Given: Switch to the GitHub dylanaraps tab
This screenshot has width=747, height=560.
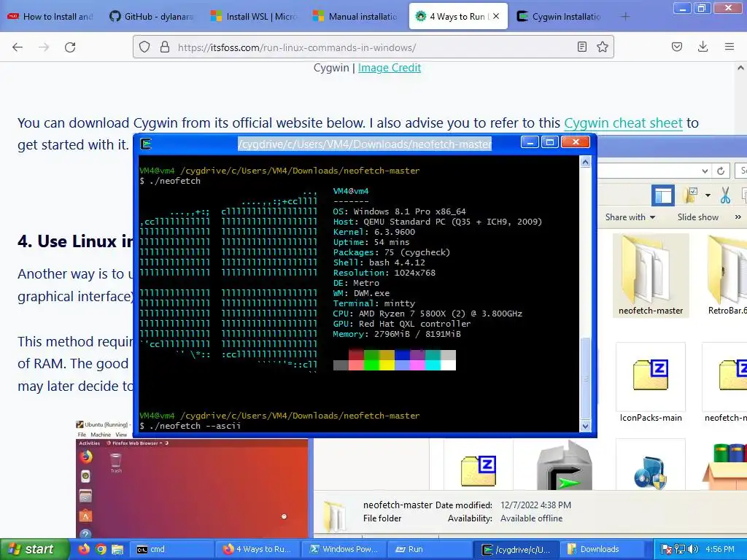Looking at the screenshot, I should (151, 17).
